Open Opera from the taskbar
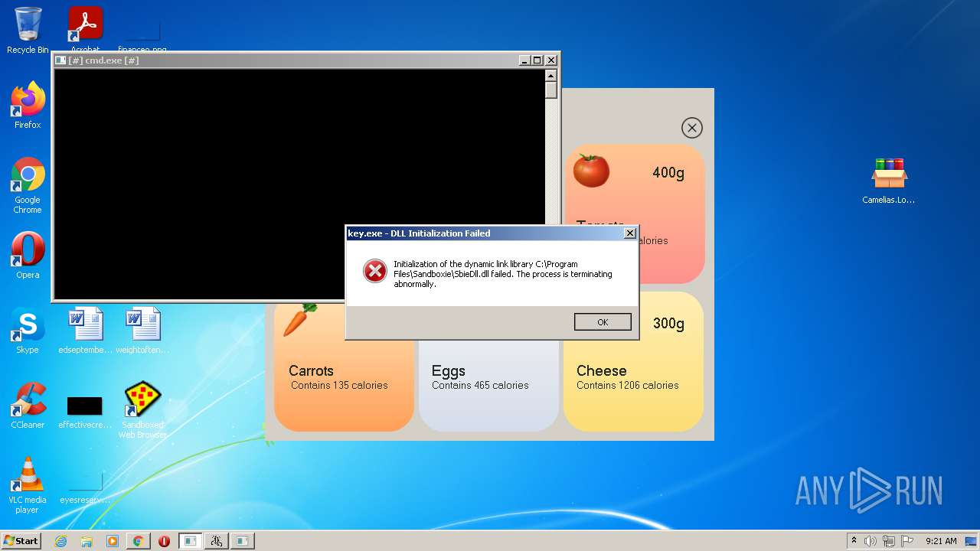This screenshot has height=551, width=980. click(x=164, y=541)
